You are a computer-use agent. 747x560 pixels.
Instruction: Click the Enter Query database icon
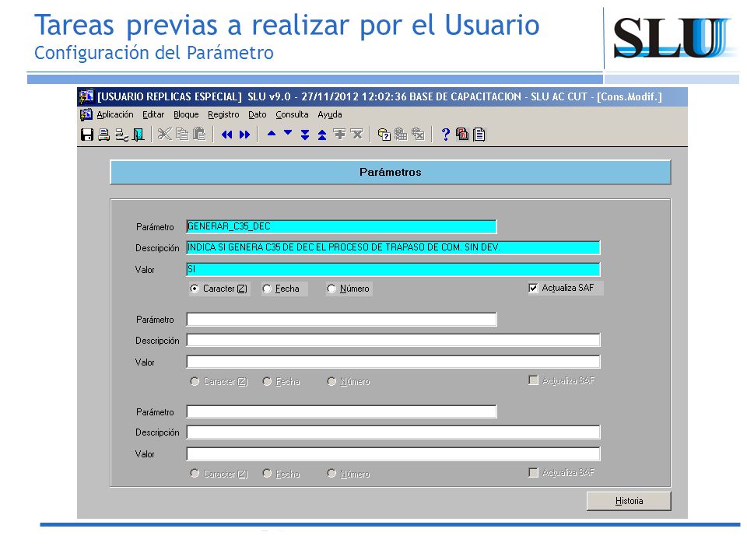384,135
